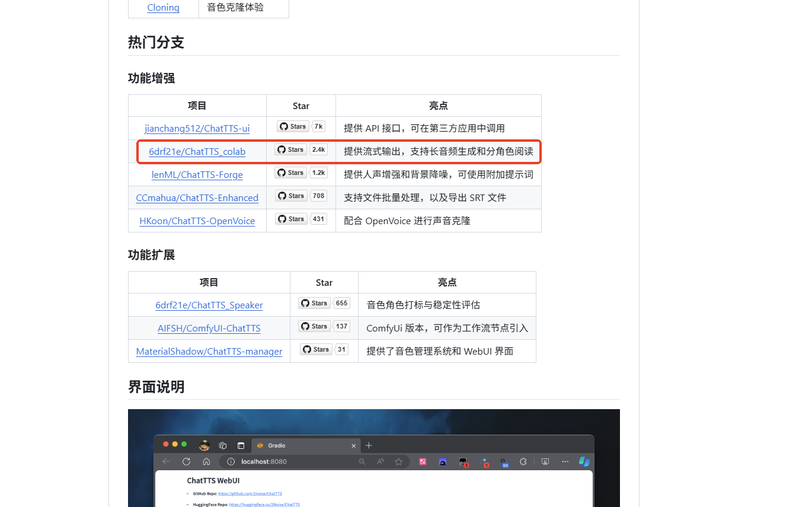Click the pink translate extension icon
The image size is (812, 507).
point(423,461)
